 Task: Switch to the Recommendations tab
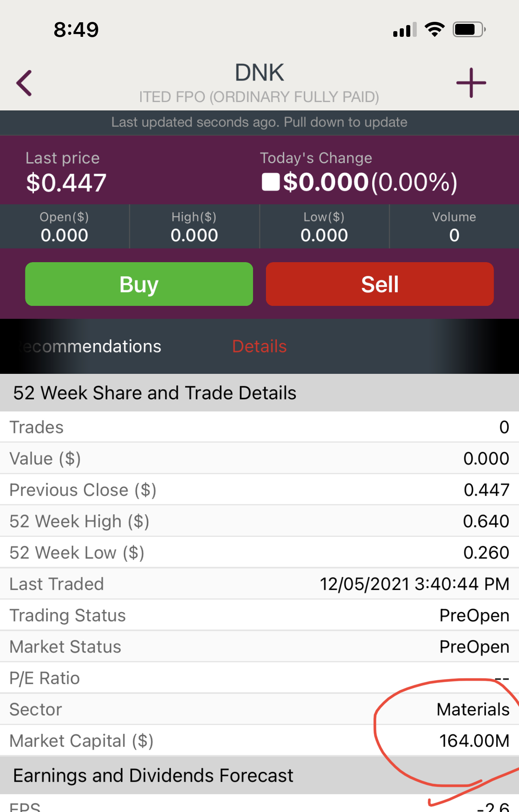click(x=90, y=346)
